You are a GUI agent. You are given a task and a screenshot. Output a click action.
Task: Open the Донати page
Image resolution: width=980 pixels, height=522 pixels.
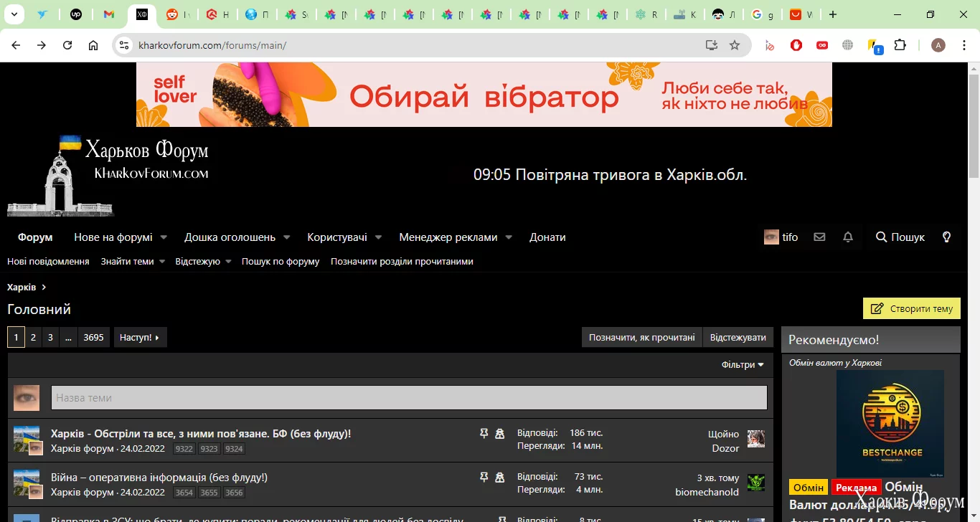[547, 237]
